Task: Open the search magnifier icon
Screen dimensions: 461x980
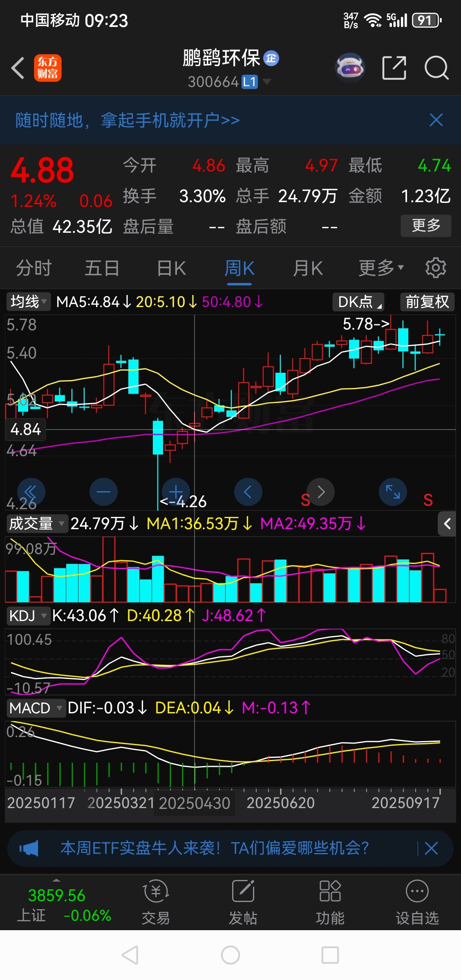Action: 436,68
